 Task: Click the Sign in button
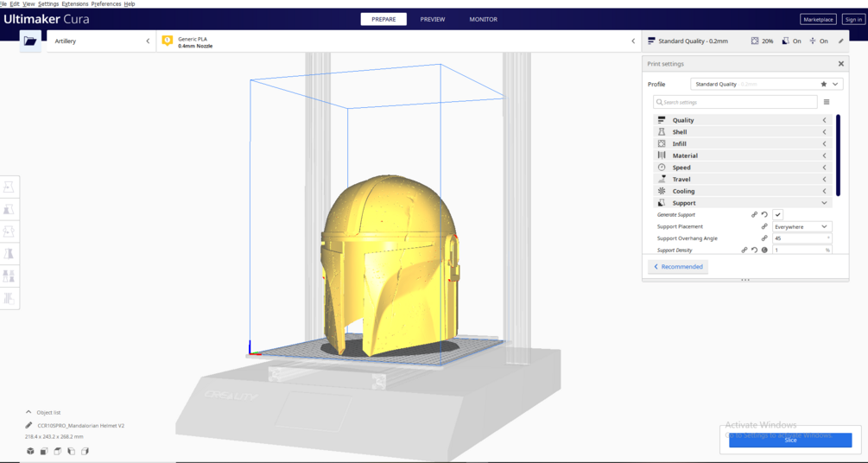click(x=853, y=19)
